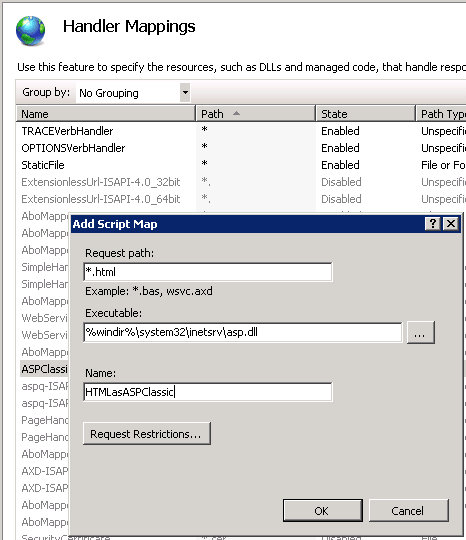This screenshot has width=466, height=540.
Task: Cancel the Add Script Map dialog
Action: coord(408,510)
